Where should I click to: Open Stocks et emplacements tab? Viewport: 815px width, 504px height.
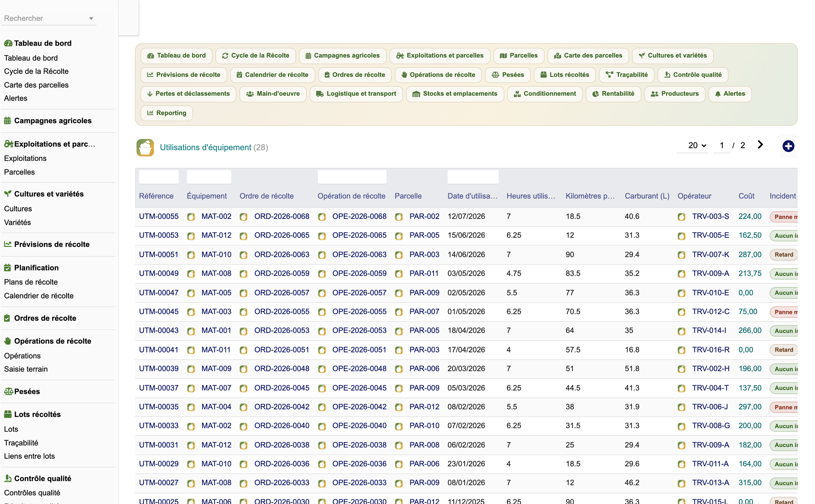(455, 94)
